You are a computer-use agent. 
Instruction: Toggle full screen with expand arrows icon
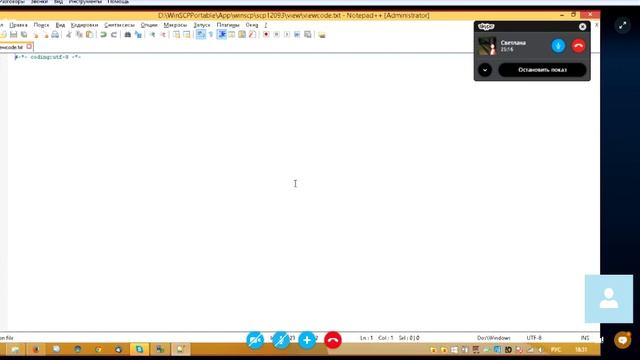(x=622, y=25)
